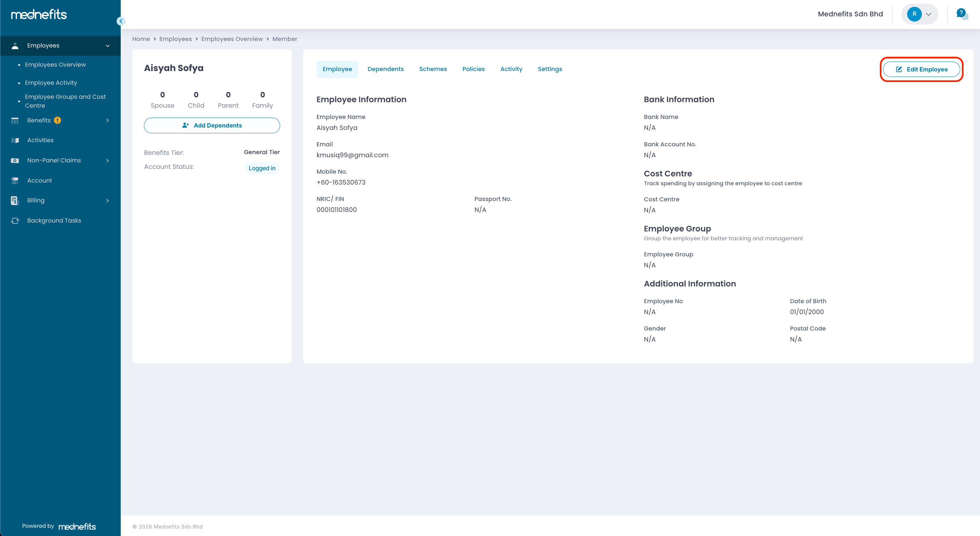The image size is (980, 536).
Task: Click the Activities sidebar icon
Action: click(15, 140)
